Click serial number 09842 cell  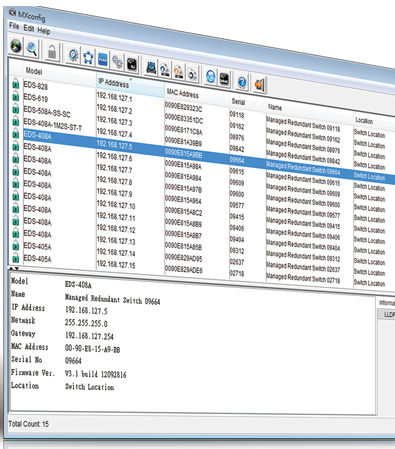pyautogui.click(x=237, y=149)
